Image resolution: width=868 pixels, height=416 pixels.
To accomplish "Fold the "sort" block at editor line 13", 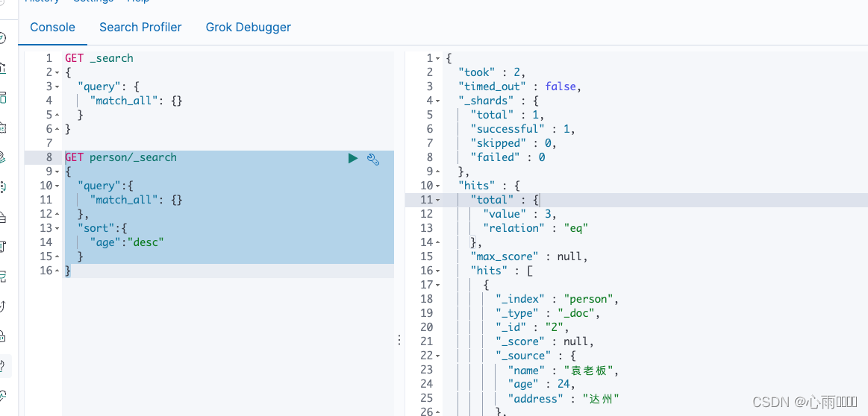I will tap(57, 228).
